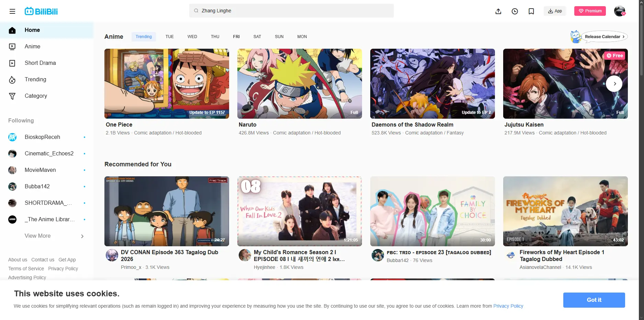This screenshot has height=320, width=644.
Task: Open the bookmarks icon
Action: pos(531,11)
